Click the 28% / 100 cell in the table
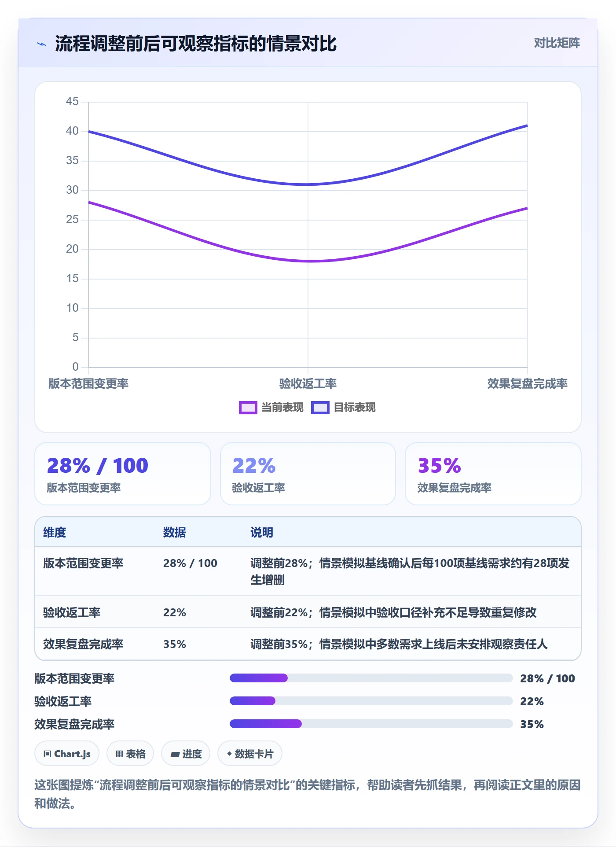This screenshot has width=616, height=847. pyautogui.click(x=190, y=563)
